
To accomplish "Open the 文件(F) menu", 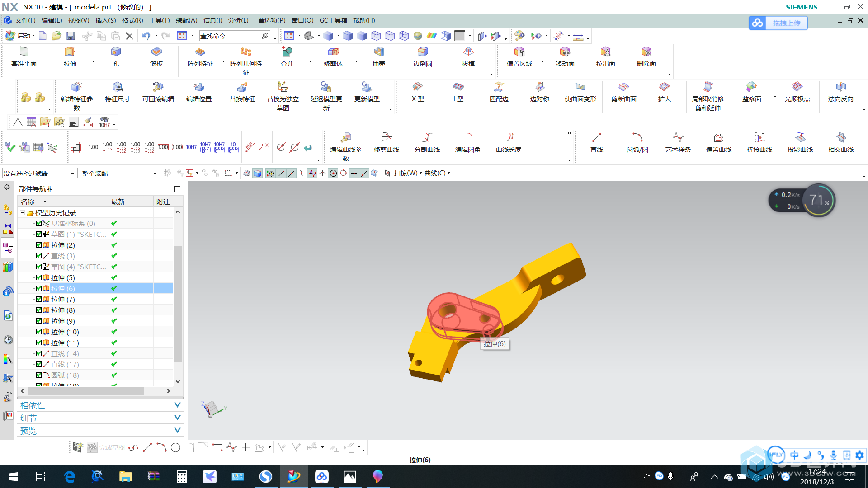I will click(x=25, y=20).
